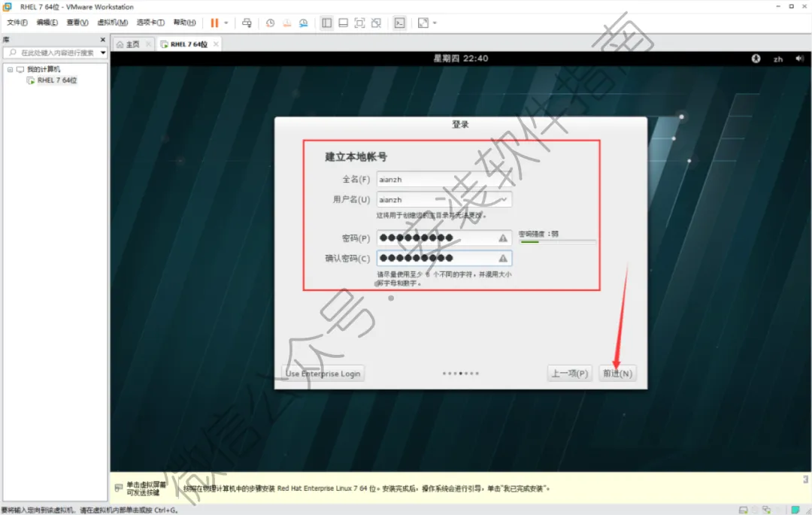Click the pause virtual machine icon
The image size is (812, 515).
pyautogui.click(x=214, y=23)
